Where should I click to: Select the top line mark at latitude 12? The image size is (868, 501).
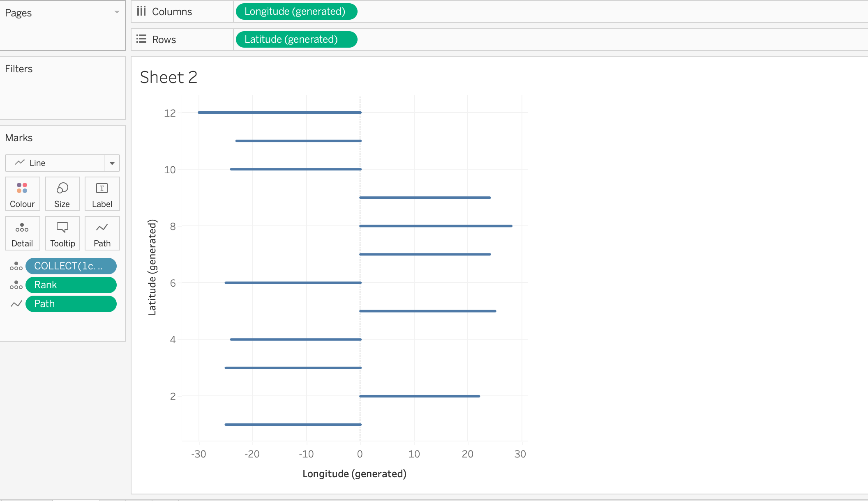pos(279,113)
